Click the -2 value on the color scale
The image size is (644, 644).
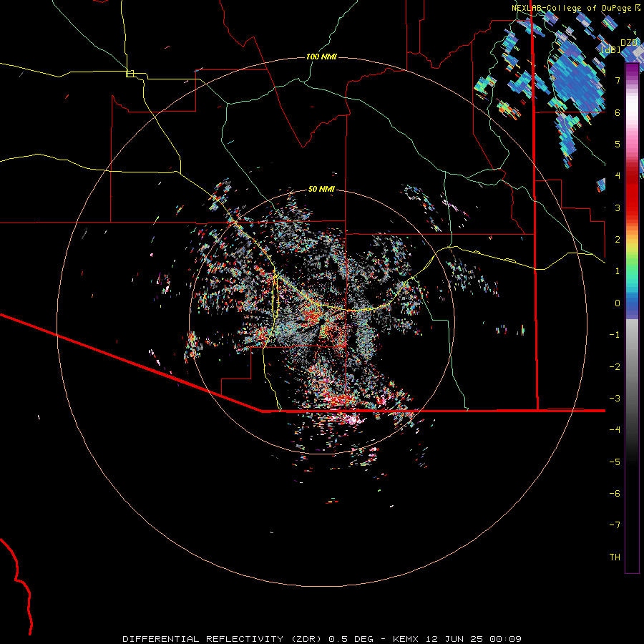[615, 367]
